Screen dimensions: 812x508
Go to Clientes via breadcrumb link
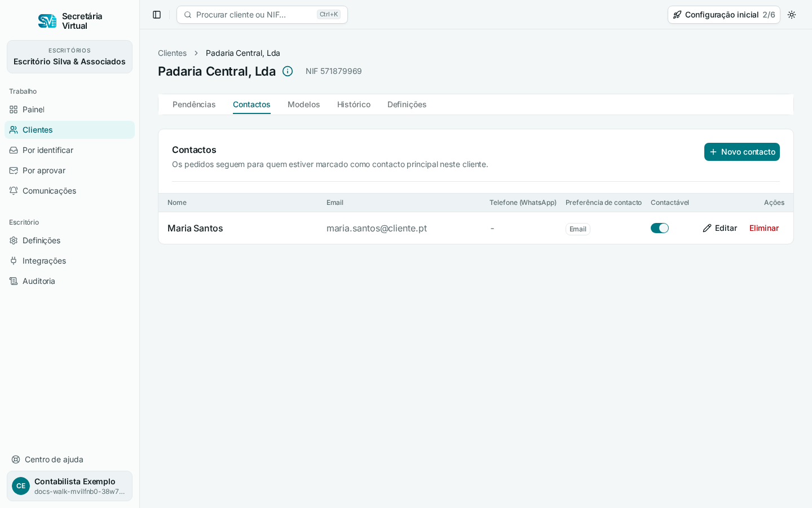[x=172, y=53]
